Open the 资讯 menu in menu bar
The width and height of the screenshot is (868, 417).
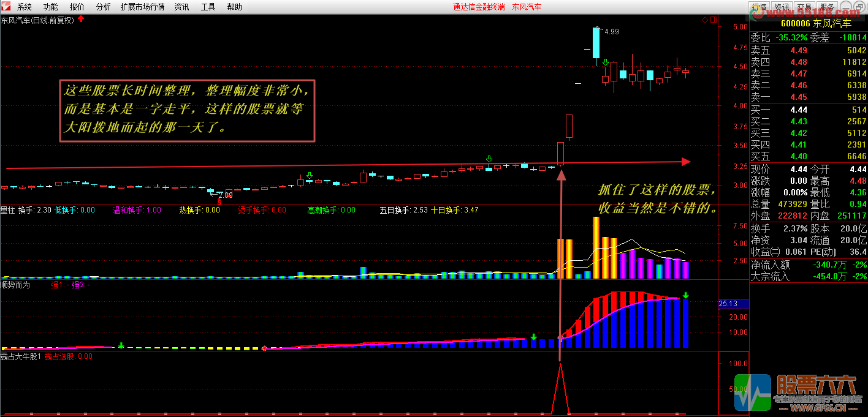pyautogui.click(x=182, y=7)
